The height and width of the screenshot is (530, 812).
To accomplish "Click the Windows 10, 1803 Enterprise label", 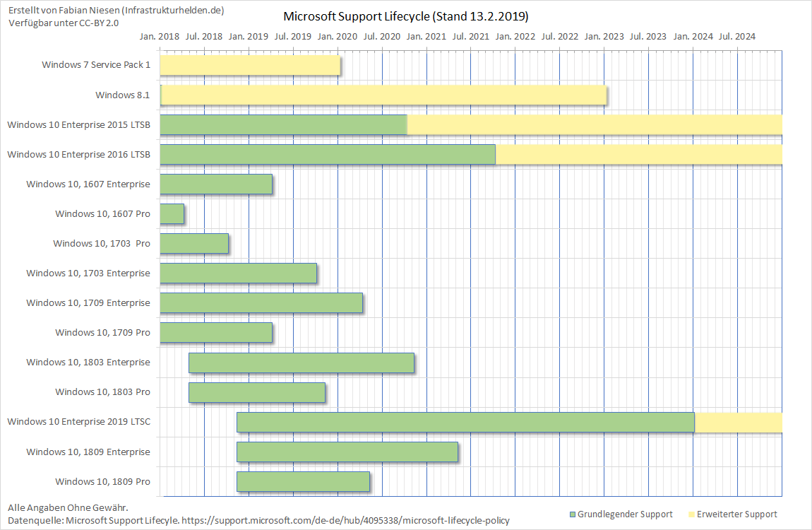I will (x=88, y=362).
